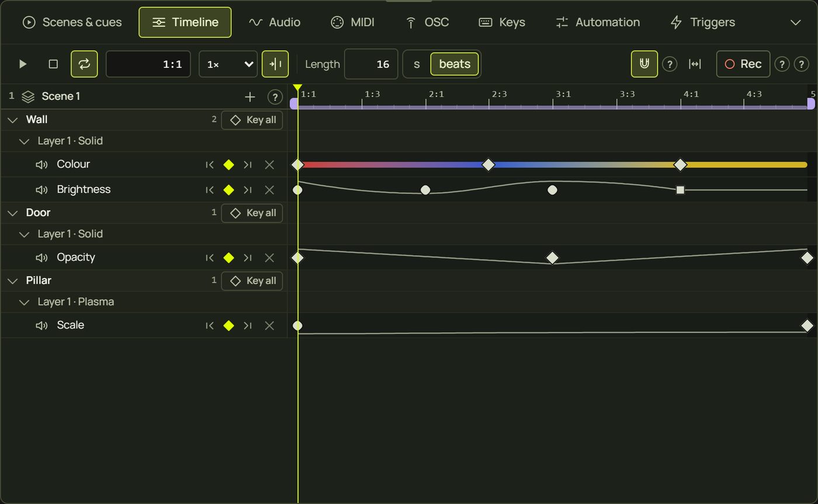This screenshot has height=504, width=818.
Task: Click the Length field showing 16
Action: click(371, 64)
